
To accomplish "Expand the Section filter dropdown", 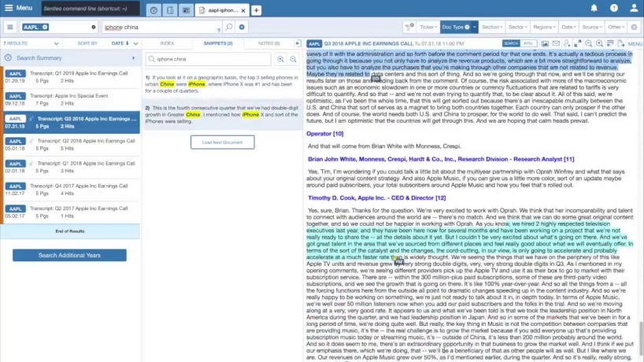I will point(492,27).
